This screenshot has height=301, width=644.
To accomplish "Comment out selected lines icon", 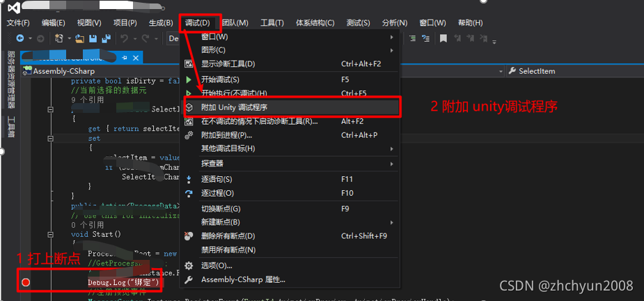I will 413,38.
